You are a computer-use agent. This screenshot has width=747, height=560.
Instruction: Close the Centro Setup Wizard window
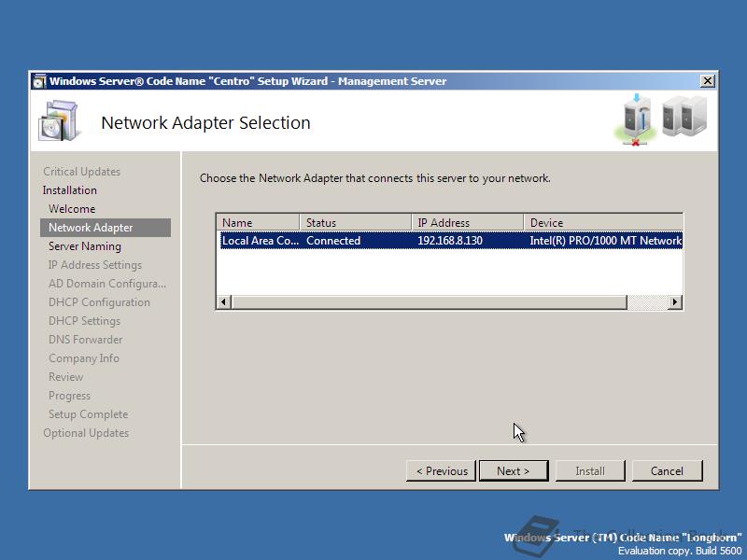coord(708,81)
